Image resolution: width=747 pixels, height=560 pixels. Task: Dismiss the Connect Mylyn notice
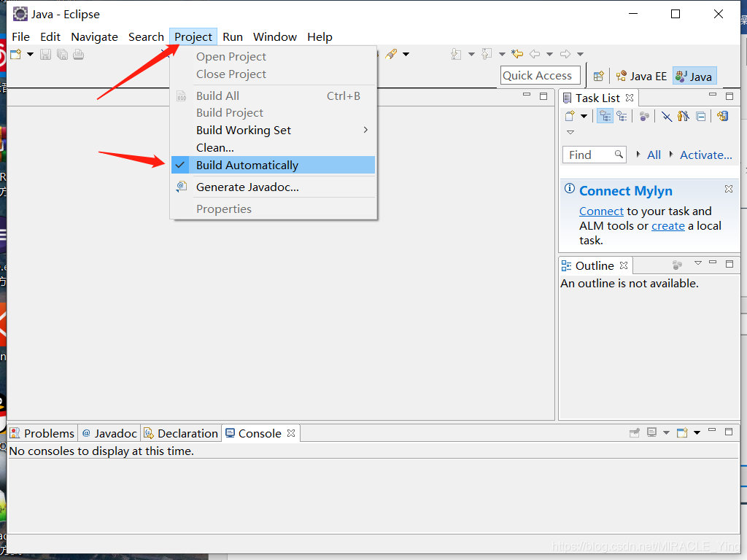pyautogui.click(x=729, y=189)
